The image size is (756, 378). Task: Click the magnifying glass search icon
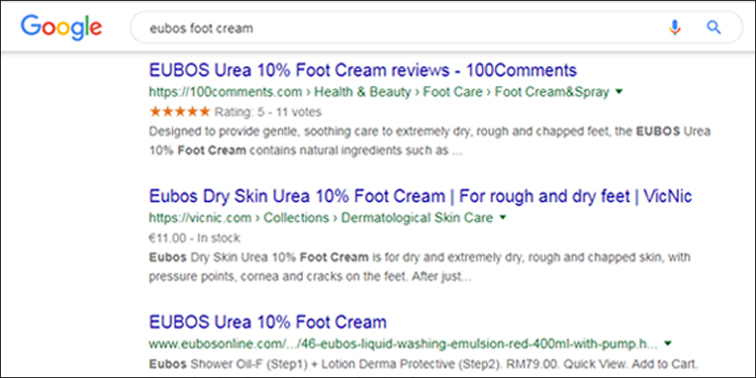pos(714,28)
